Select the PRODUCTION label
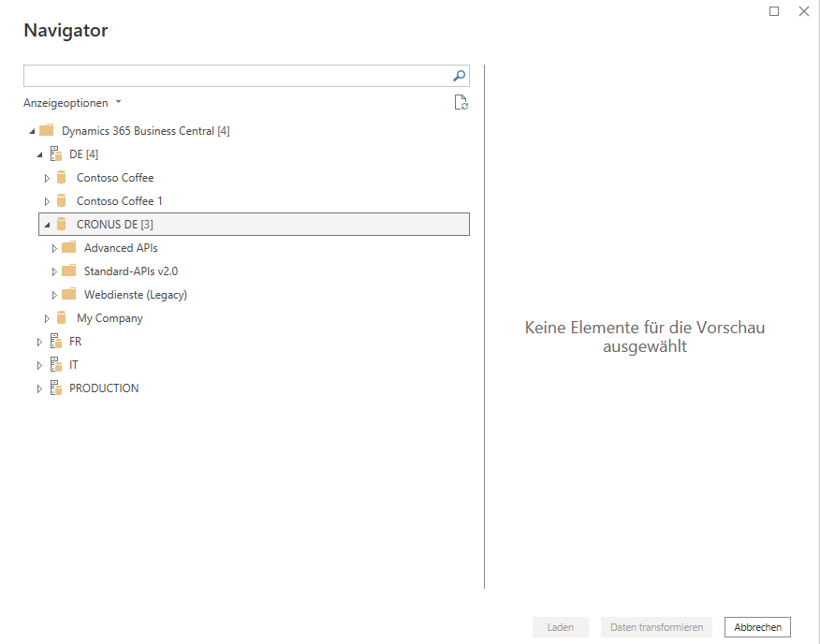 (x=104, y=388)
